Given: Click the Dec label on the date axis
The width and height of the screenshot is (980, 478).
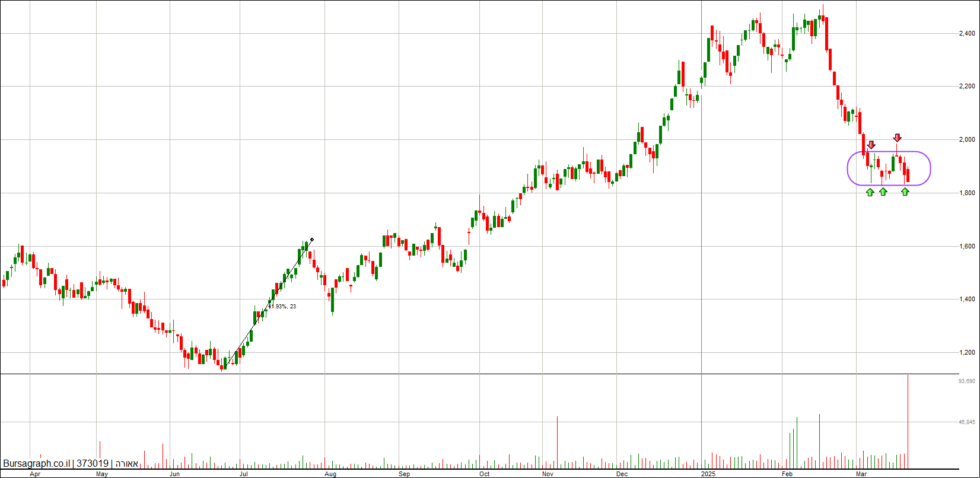Looking at the screenshot, I should (622, 474).
